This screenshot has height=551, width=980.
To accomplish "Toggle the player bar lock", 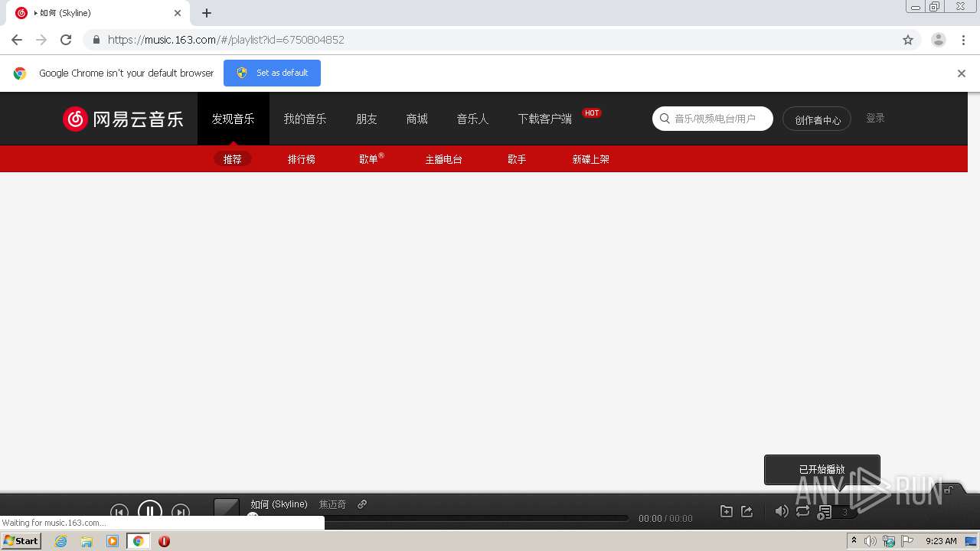I will 949,489.
